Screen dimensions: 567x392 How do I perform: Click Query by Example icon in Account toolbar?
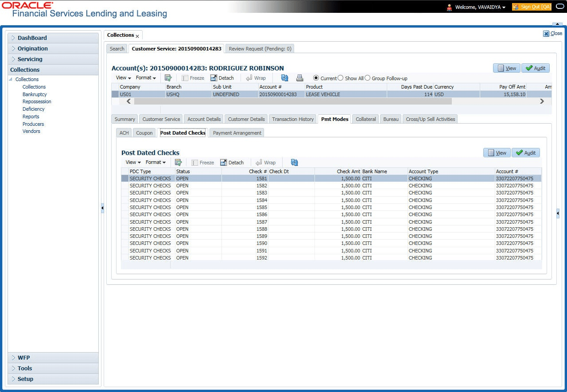[168, 78]
